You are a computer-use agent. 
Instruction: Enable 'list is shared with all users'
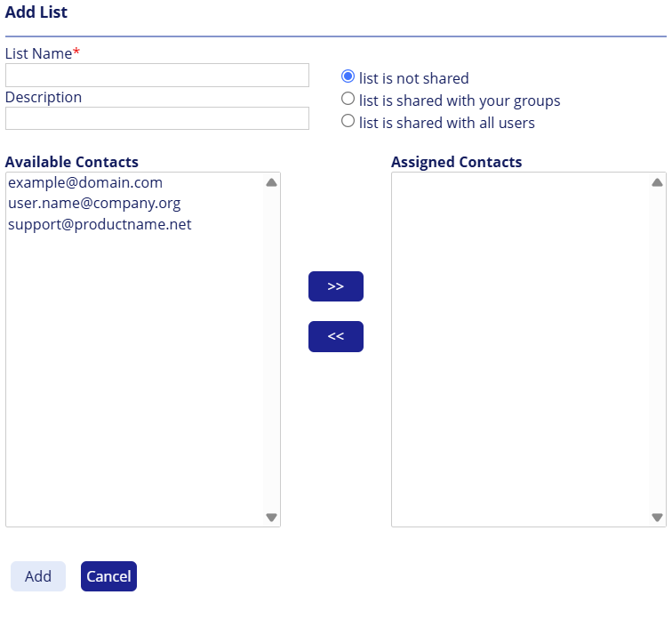click(348, 122)
